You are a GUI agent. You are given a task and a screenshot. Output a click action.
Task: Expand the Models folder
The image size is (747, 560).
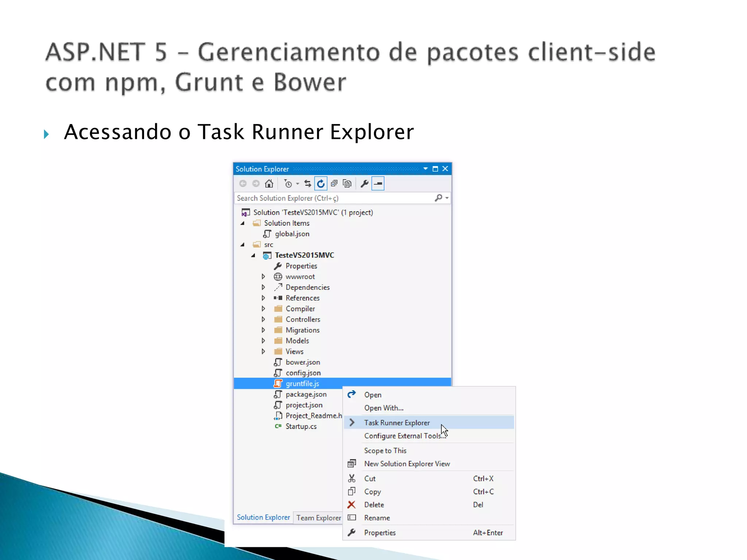(263, 341)
